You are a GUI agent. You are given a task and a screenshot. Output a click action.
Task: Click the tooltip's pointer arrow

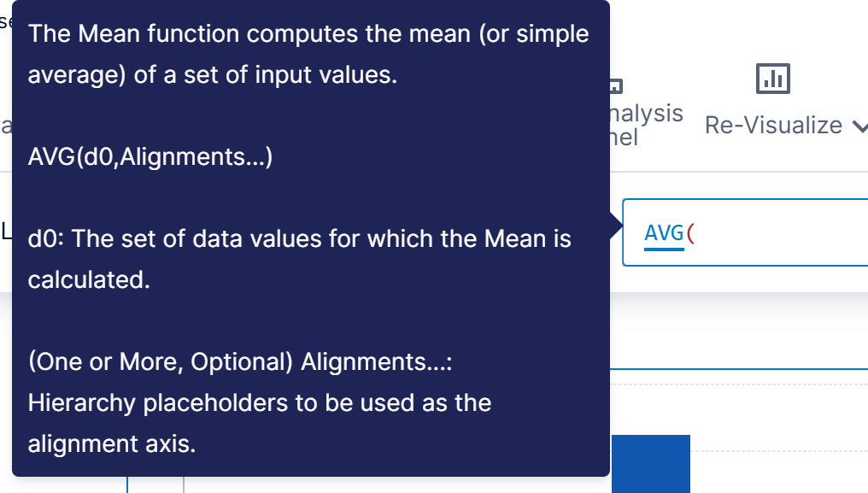(616, 226)
